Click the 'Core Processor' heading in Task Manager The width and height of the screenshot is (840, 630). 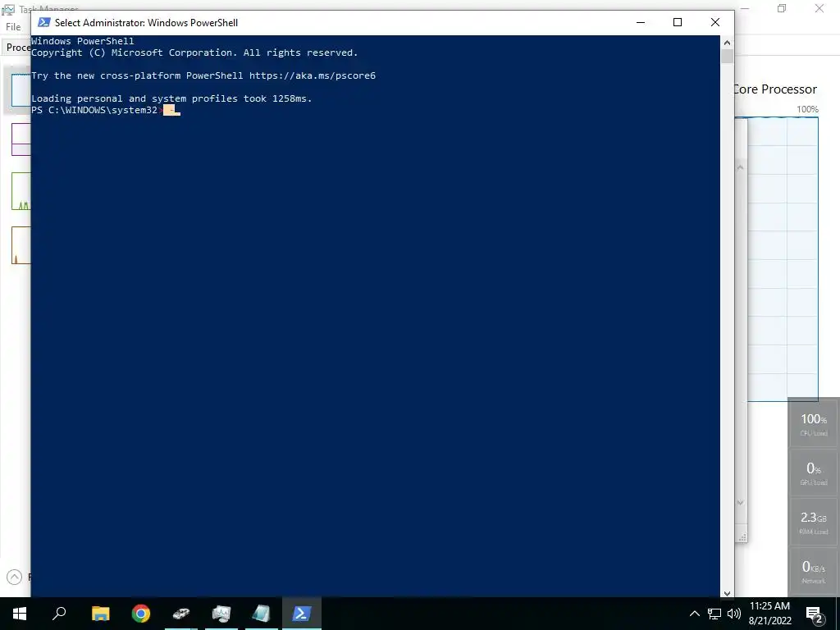tap(774, 89)
